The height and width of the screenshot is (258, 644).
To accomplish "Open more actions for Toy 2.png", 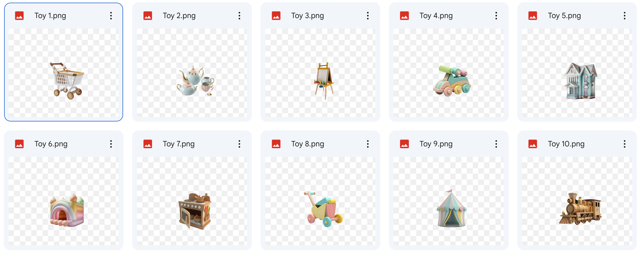I will click(239, 16).
